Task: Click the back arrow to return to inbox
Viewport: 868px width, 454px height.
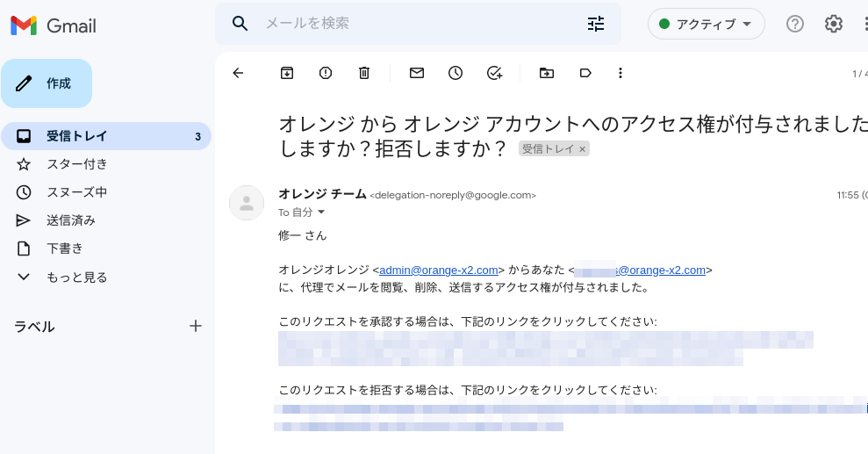Action: coord(238,73)
